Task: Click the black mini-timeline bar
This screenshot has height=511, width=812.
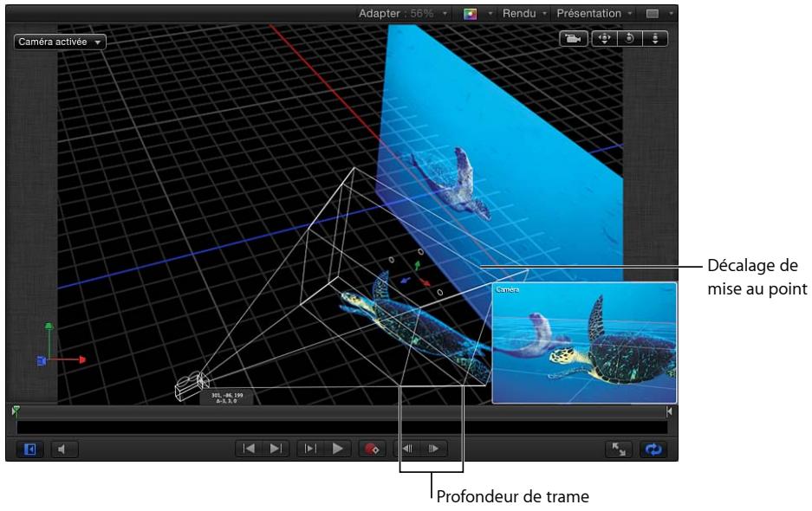Action: coord(341,427)
